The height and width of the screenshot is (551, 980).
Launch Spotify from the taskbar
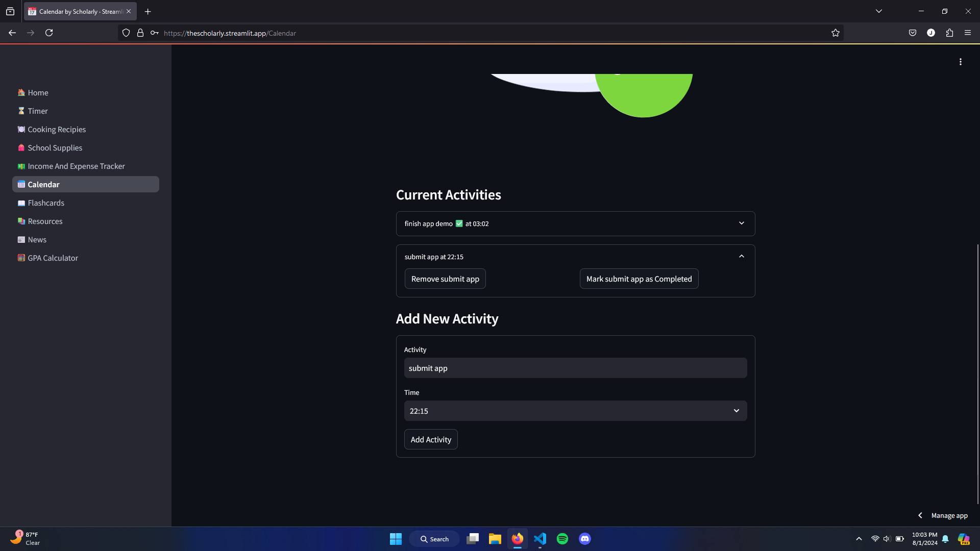[562, 539]
